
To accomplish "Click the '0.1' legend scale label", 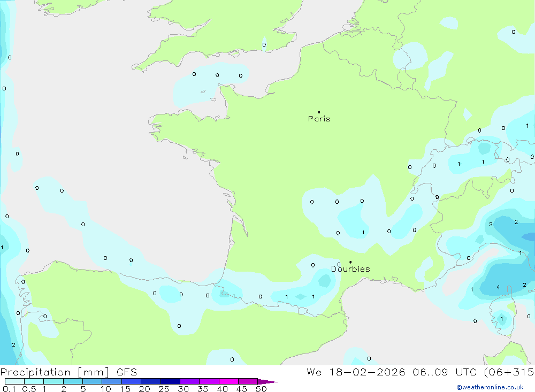I will (x=9, y=389).
